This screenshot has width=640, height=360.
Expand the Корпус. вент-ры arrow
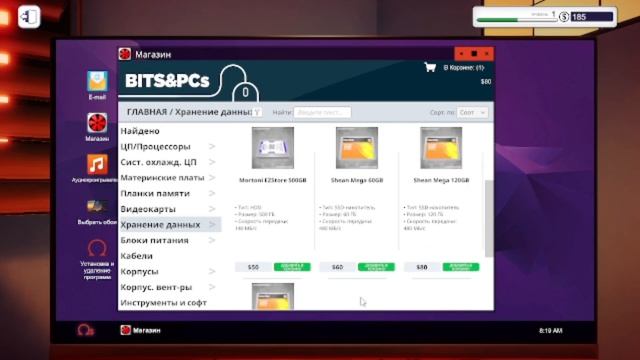pos(212,287)
